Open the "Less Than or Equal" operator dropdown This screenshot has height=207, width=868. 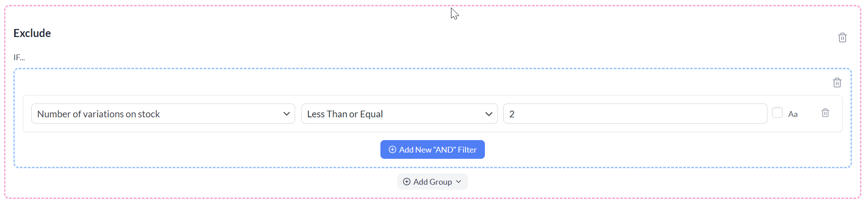pyautogui.click(x=399, y=114)
